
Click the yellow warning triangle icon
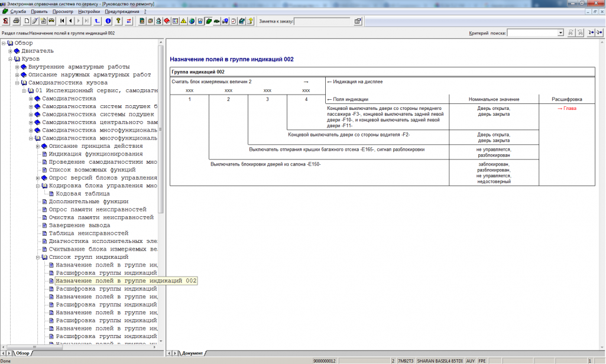(x=184, y=21)
